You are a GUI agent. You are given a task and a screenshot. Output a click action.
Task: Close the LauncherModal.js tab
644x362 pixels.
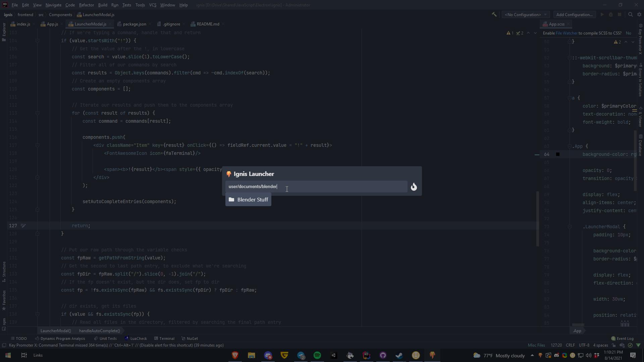[x=110, y=24]
